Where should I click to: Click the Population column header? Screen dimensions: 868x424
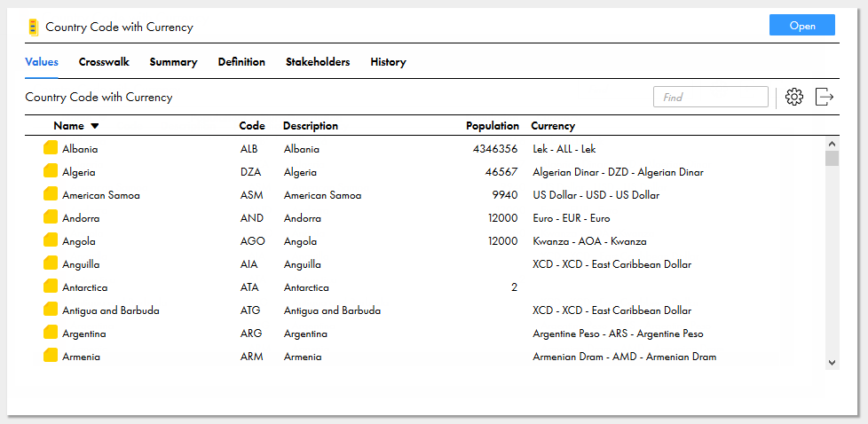(493, 126)
